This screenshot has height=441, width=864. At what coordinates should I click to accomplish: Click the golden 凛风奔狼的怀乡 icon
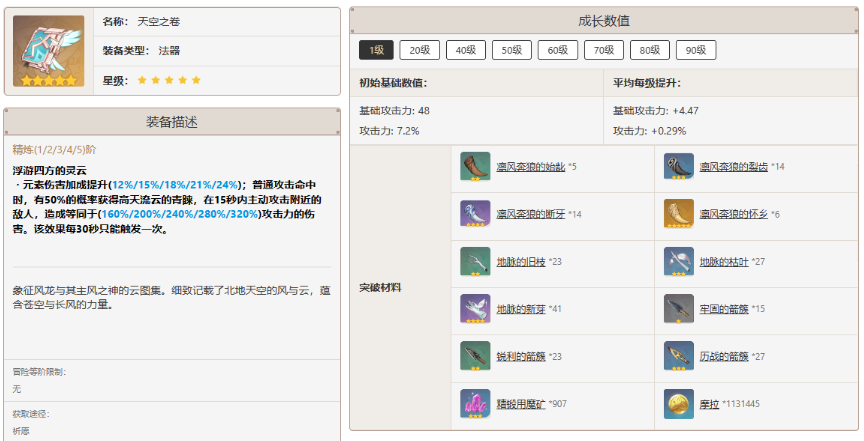pyautogui.click(x=679, y=214)
